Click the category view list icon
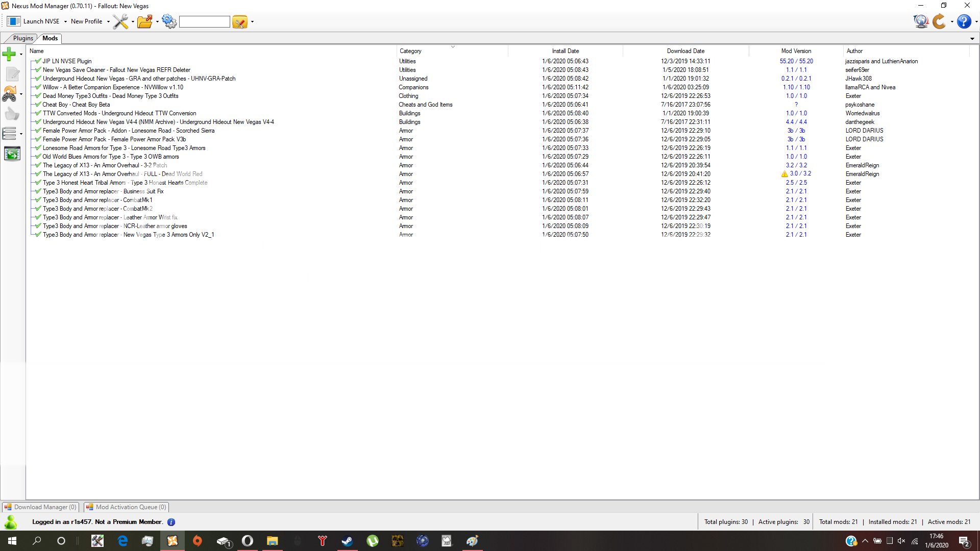 click(9, 134)
